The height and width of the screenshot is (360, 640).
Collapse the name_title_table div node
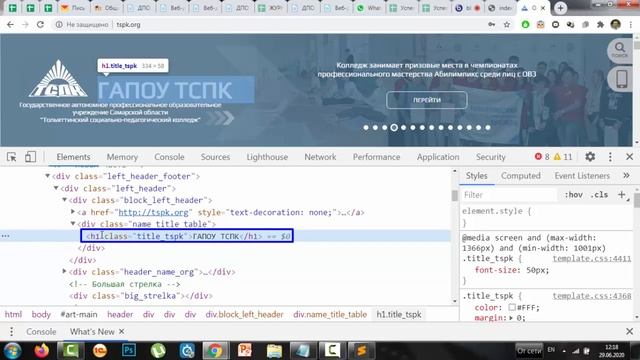tap(73, 224)
